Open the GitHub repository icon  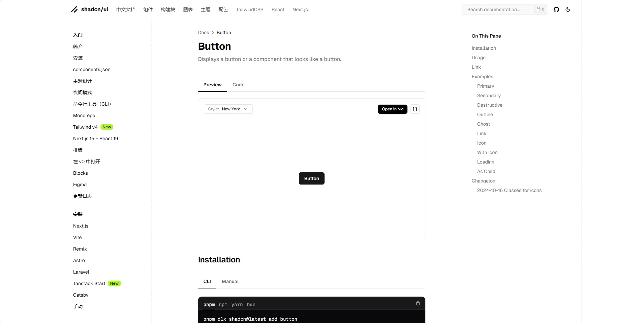pos(556,9)
